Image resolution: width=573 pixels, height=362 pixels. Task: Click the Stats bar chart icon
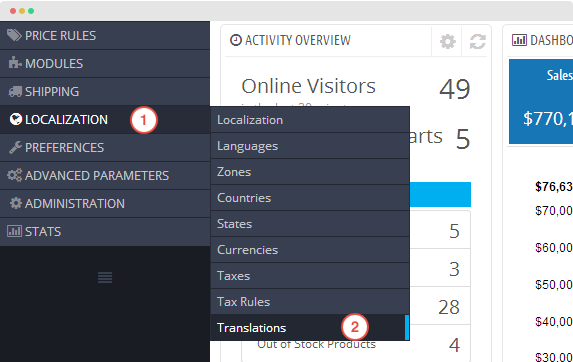[x=14, y=231]
